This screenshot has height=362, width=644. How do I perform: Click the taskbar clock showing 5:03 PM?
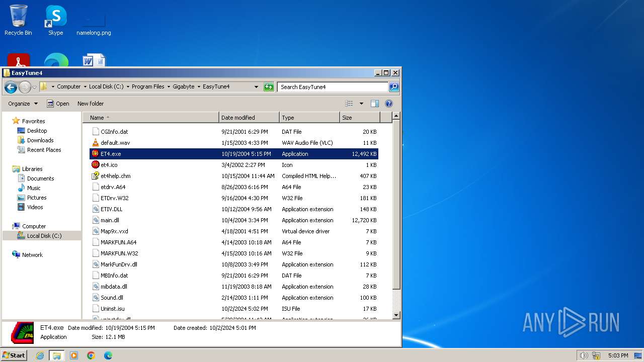[x=618, y=355]
